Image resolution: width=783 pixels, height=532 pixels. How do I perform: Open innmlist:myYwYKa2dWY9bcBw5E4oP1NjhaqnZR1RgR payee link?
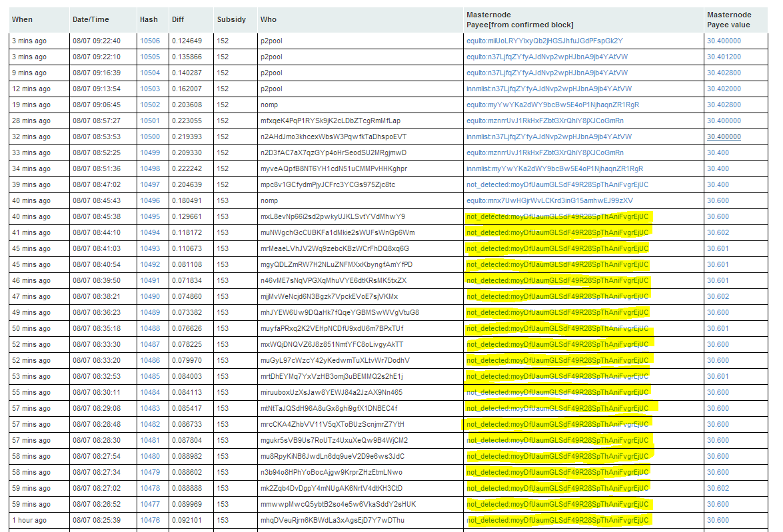click(555, 168)
